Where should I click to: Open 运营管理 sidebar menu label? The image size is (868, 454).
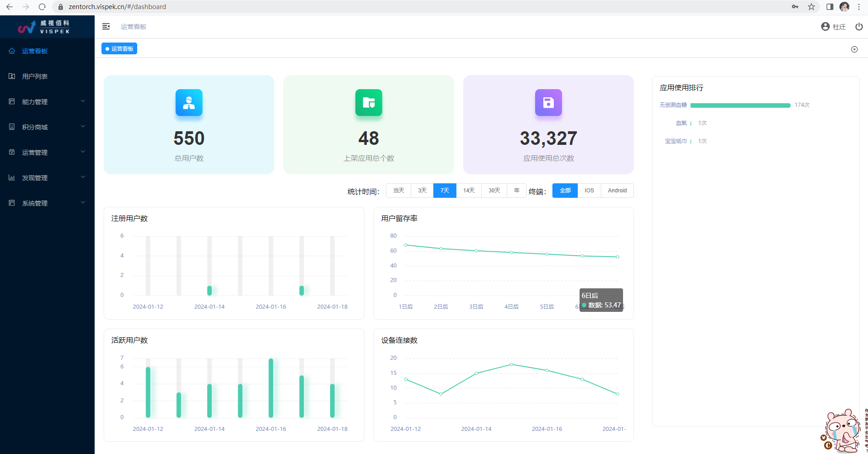[35, 153]
